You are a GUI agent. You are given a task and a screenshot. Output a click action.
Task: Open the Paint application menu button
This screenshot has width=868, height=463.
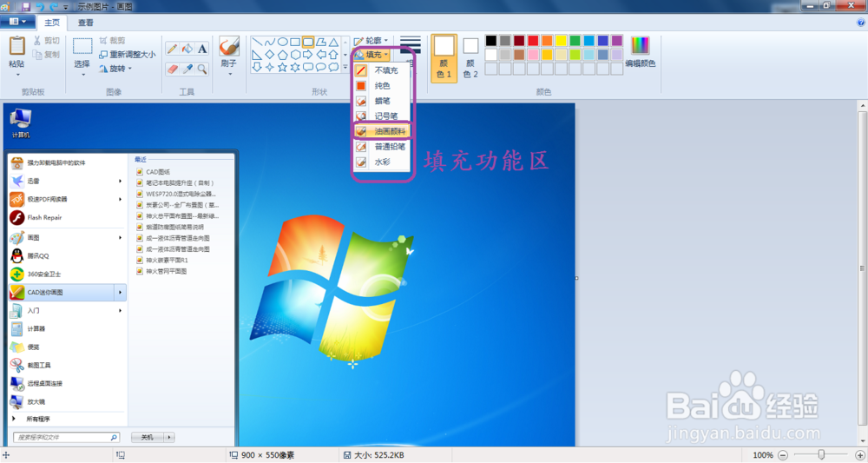[x=17, y=23]
